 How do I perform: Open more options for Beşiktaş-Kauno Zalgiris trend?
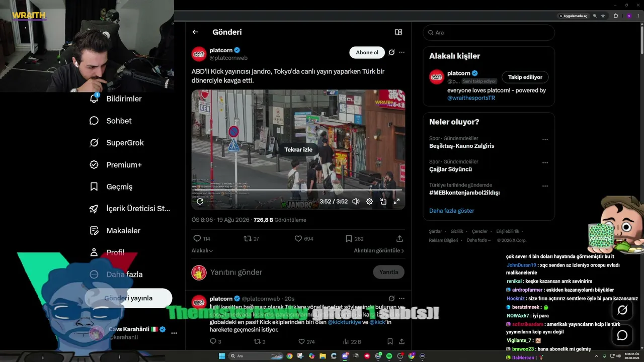coord(545,139)
